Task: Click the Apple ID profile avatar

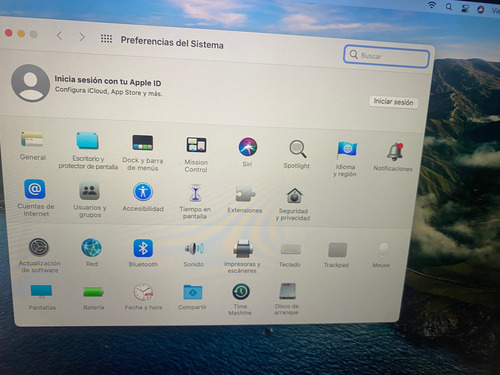Action: point(30,83)
